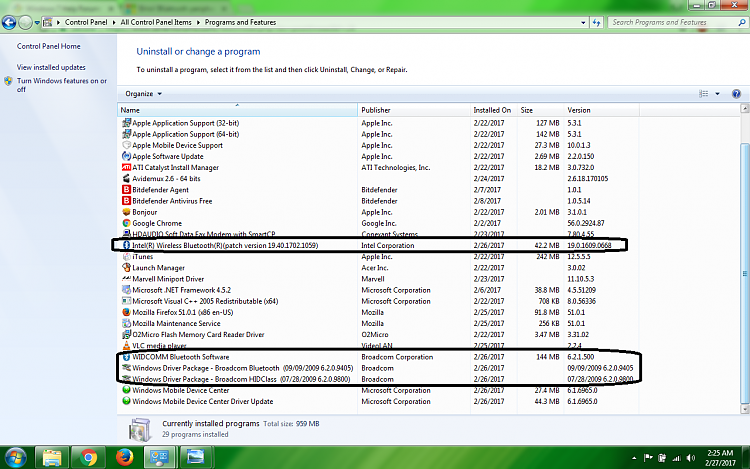750x469 pixels.
Task: Select Windows Driver Package - Broadcom Bluetooth entry
Action: 378,368
